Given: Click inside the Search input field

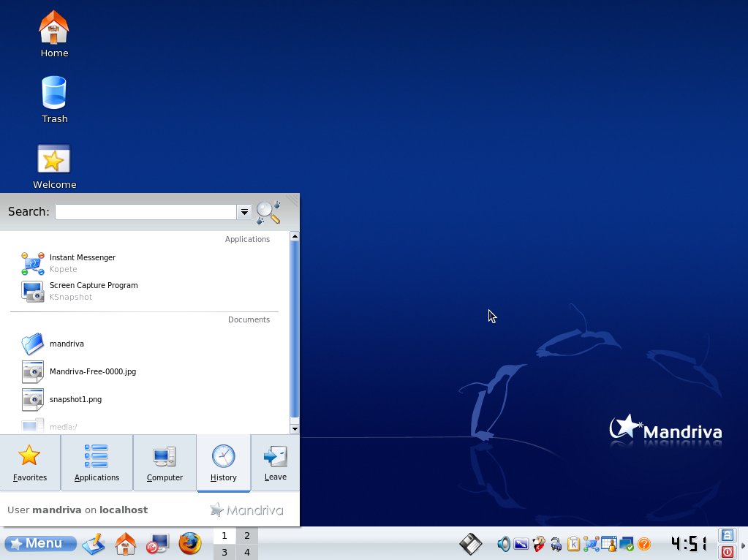Looking at the screenshot, I should [x=146, y=212].
